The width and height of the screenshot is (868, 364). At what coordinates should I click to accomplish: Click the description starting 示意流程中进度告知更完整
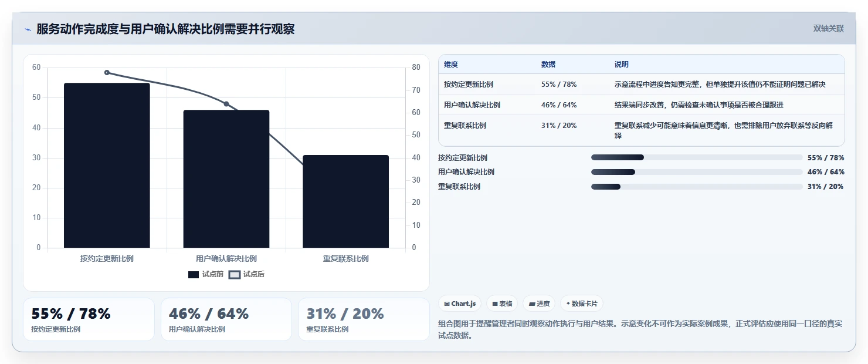click(x=720, y=85)
